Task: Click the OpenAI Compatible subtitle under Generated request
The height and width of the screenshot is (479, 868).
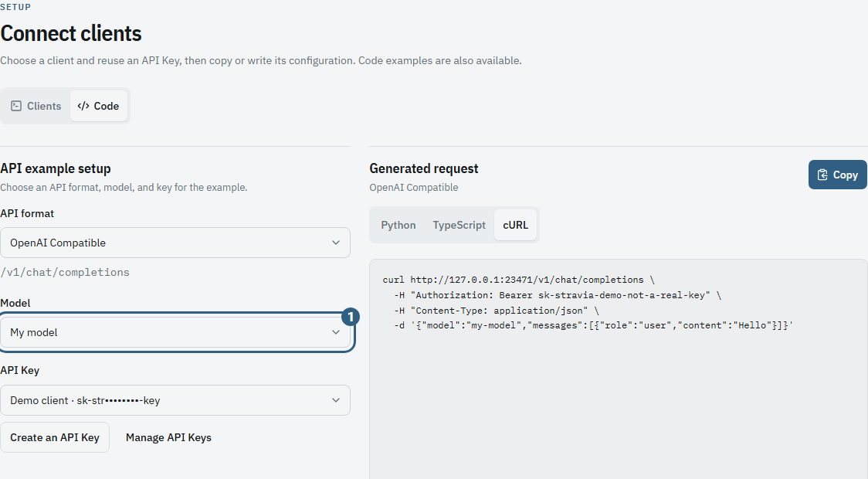Action: [x=413, y=187]
